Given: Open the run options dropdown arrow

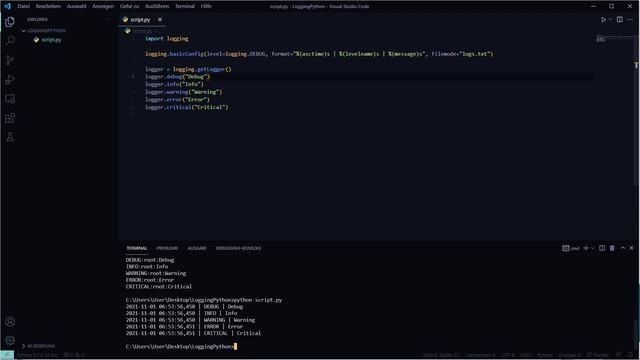Looking at the screenshot, I should pos(610,20).
